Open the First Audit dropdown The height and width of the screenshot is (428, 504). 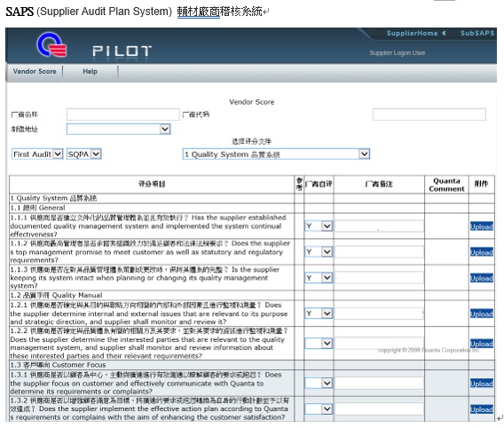37,154
